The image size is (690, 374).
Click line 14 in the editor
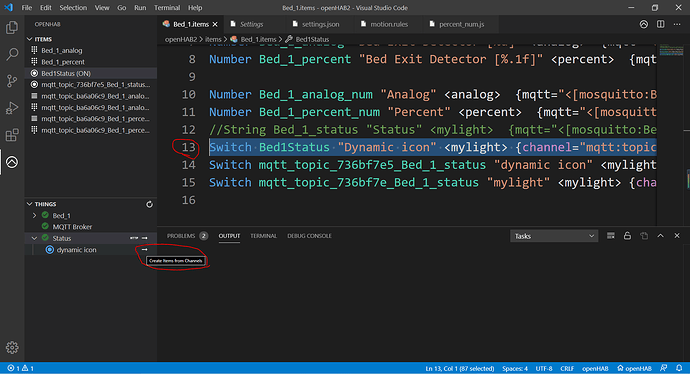(x=432, y=165)
